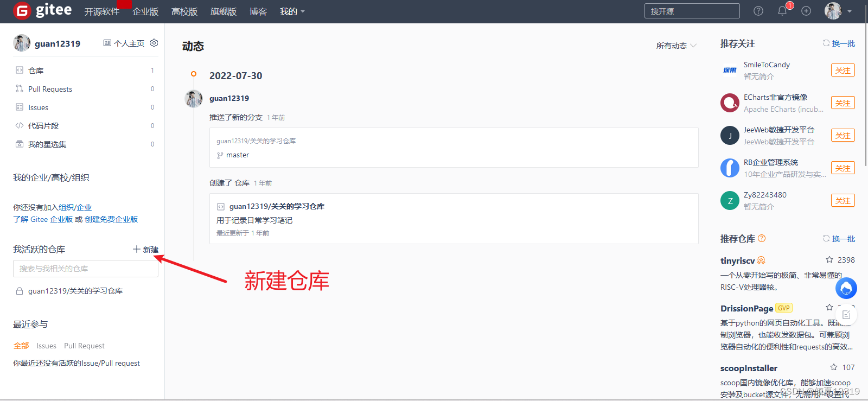This screenshot has height=401, width=868.
Task: Click the 代码片段 code icon
Action: pyautogui.click(x=20, y=125)
